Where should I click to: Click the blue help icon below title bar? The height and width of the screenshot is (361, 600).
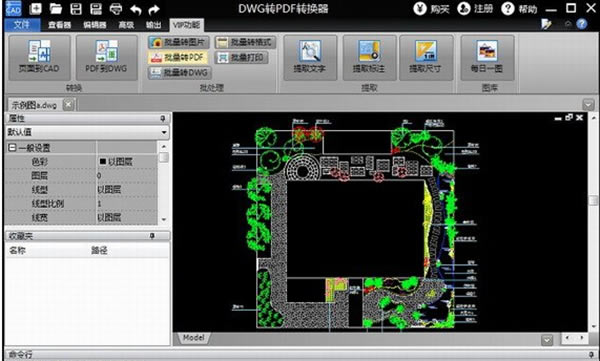point(582,24)
